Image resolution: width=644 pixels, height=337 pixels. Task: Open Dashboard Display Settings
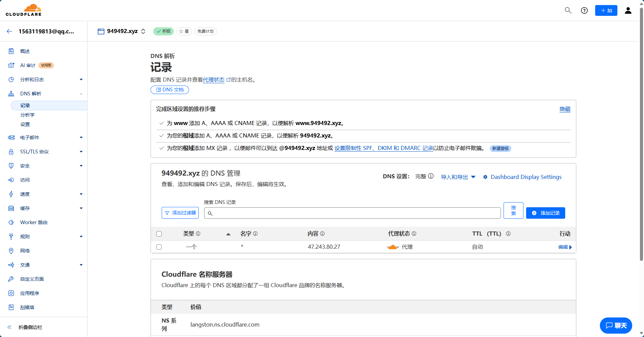pos(522,177)
